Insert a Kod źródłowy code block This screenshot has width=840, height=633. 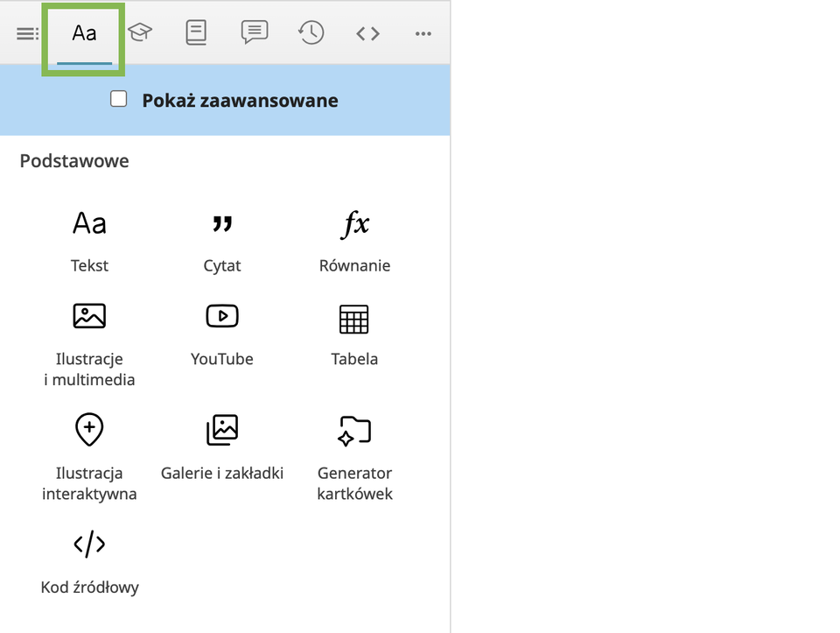pyautogui.click(x=89, y=544)
